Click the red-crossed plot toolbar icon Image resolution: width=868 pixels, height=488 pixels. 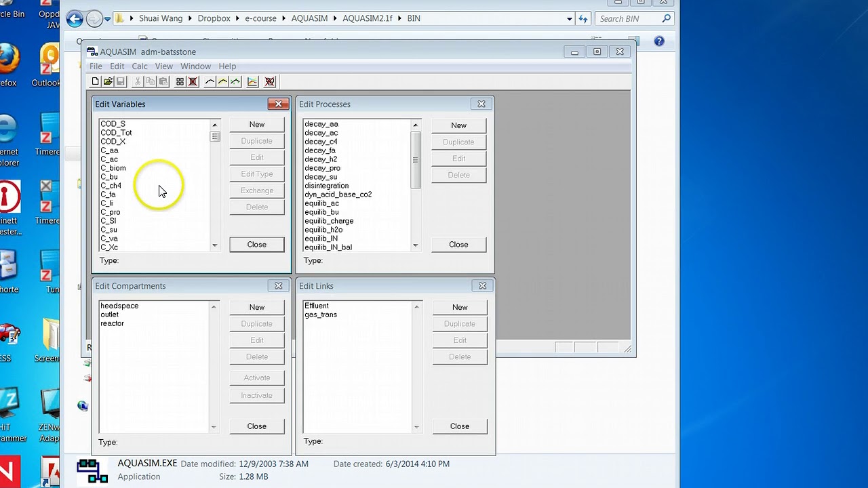pos(270,81)
